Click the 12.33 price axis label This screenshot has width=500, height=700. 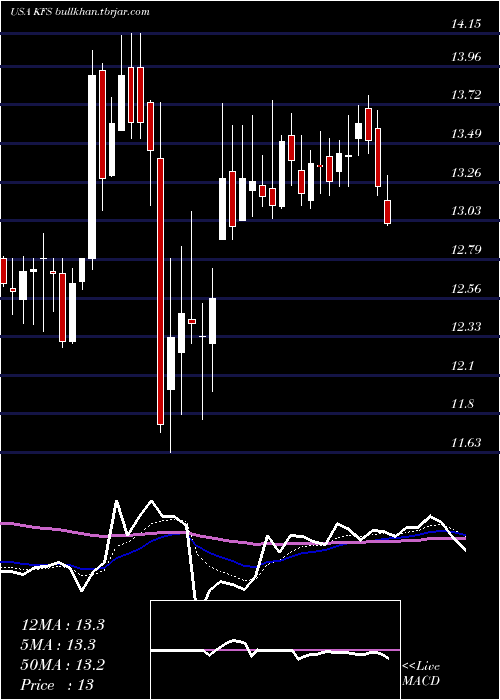click(x=467, y=327)
